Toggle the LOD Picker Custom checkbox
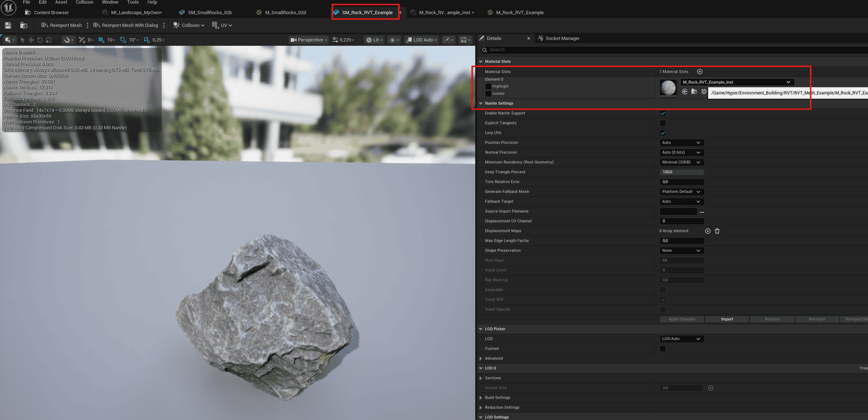This screenshot has width=868, height=420. [663, 349]
